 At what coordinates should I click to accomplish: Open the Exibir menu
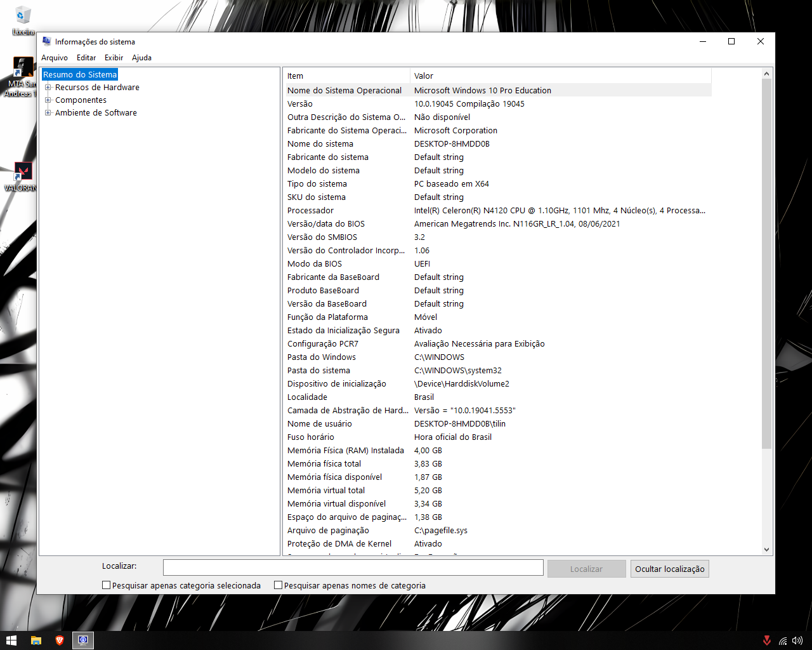[114, 58]
